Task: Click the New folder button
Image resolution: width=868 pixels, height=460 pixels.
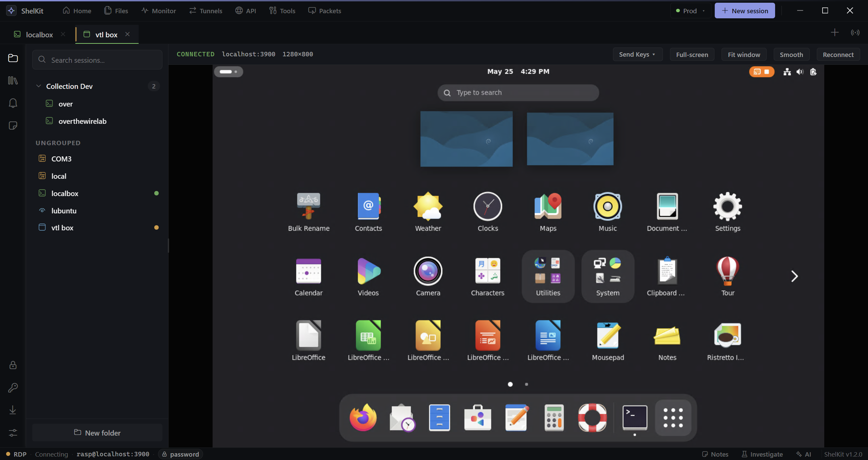Action: point(97,433)
